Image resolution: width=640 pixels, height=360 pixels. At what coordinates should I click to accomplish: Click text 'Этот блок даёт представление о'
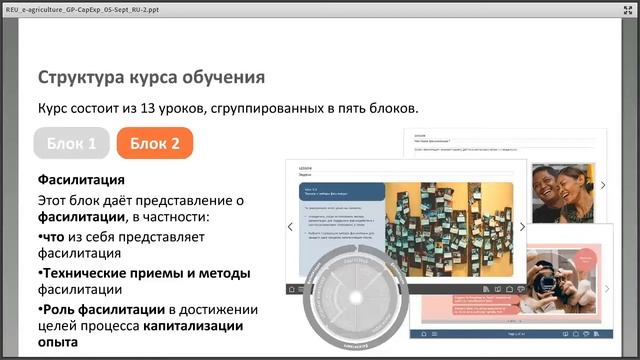pos(141,200)
